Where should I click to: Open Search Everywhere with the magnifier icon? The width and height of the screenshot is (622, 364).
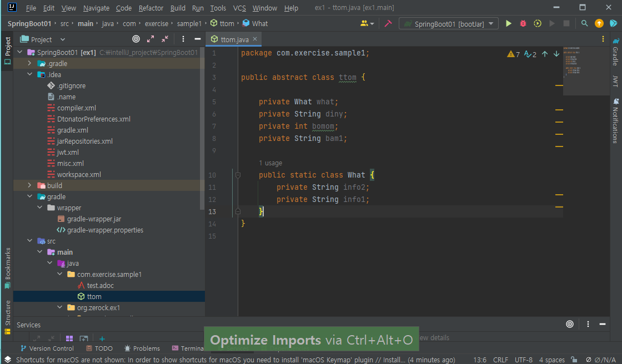coord(584,23)
